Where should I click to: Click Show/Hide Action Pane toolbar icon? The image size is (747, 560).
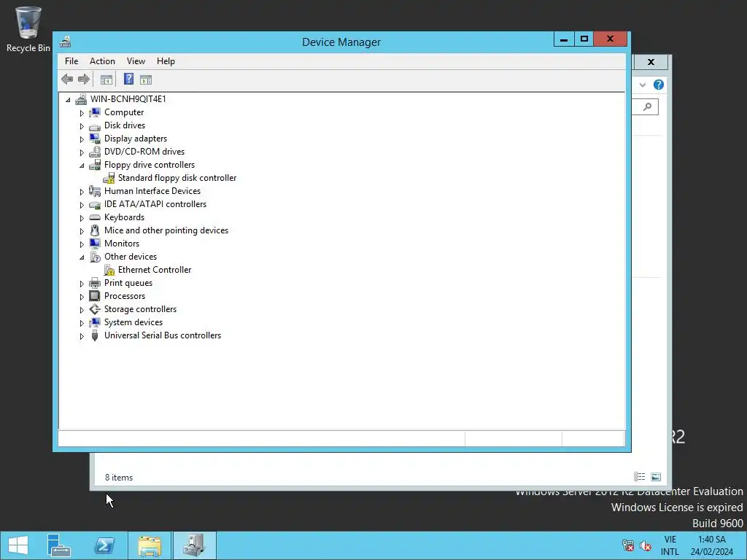point(146,79)
